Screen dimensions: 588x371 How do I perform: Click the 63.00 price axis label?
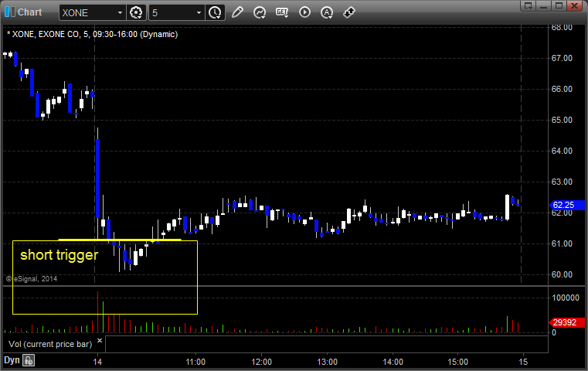562,182
